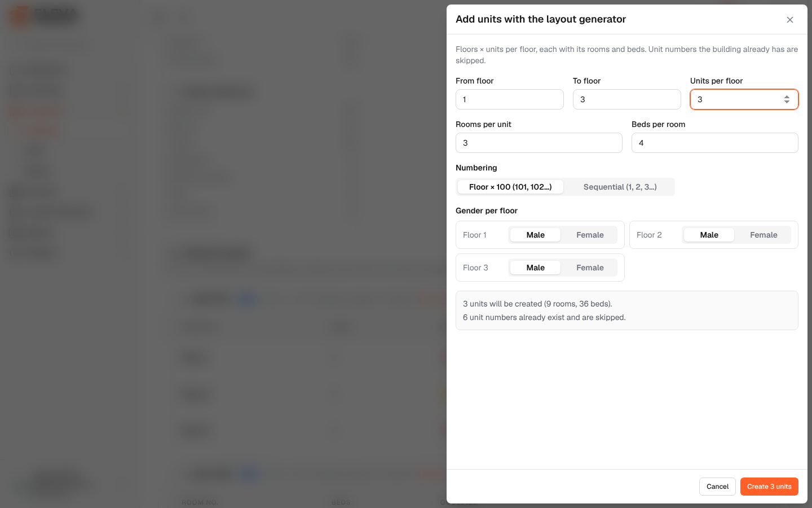Screen dimensions: 812x508
Task: Click the 'Numbering' section label
Action: point(476,168)
